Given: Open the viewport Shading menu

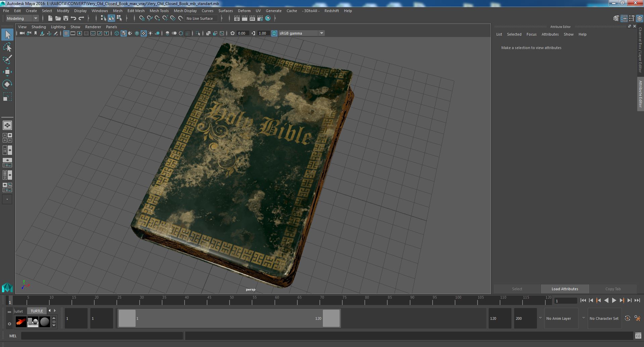Looking at the screenshot, I should 39,27.
